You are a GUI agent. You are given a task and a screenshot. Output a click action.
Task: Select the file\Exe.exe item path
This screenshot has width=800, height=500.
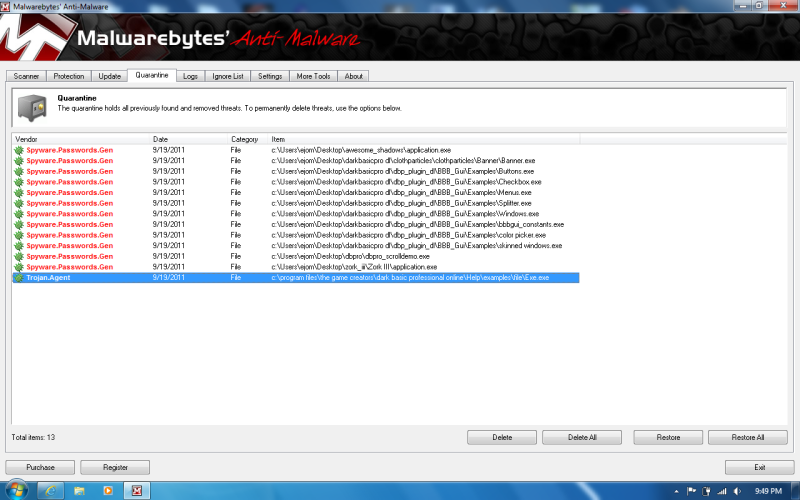[410, 278]
